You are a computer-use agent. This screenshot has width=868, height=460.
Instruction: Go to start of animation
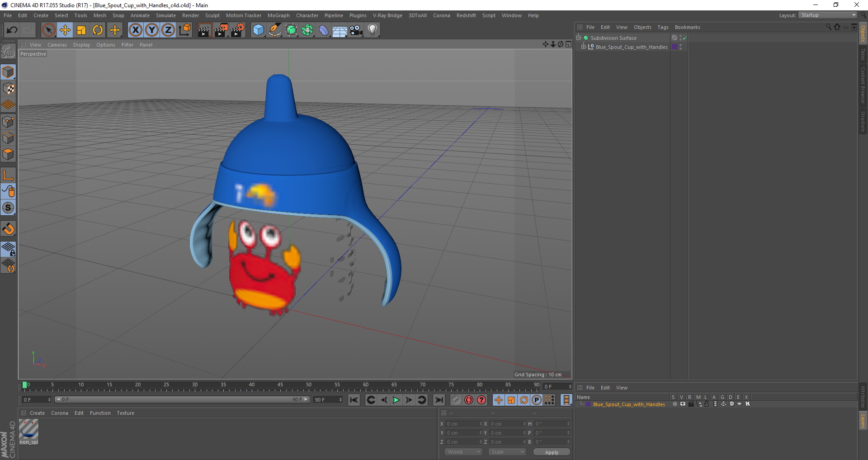click(354, 400)
